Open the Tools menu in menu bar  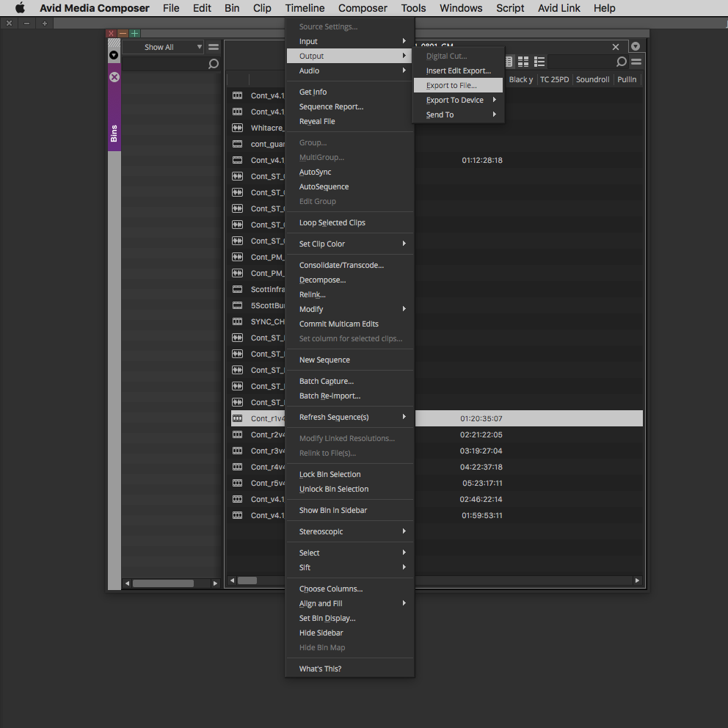pos(413,8)
